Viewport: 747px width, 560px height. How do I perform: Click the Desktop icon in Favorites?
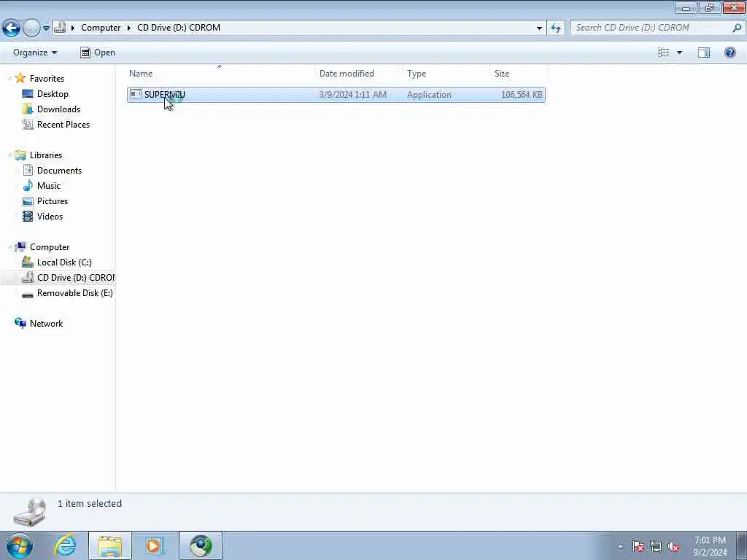(x=28, y=94)
